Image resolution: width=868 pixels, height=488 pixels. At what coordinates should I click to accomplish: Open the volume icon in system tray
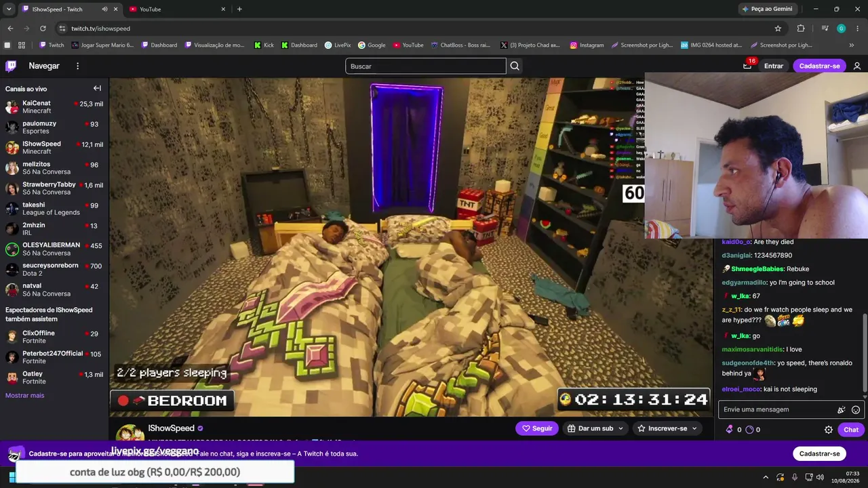(820, 477)
